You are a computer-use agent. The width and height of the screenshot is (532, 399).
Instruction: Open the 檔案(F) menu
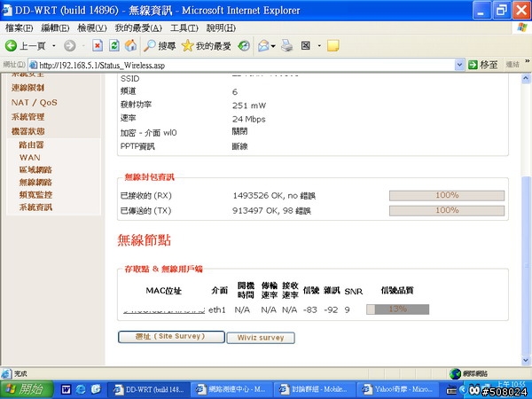(20, 27)
